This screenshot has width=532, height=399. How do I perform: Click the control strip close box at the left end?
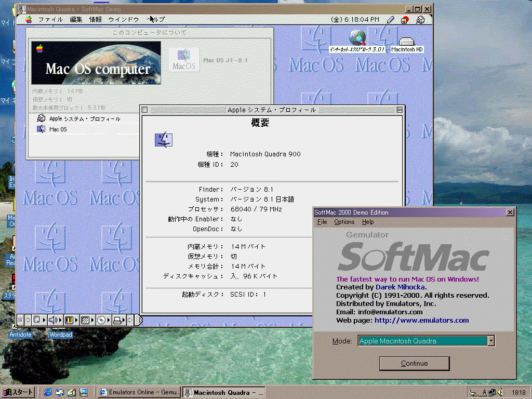tap(20, 320)
